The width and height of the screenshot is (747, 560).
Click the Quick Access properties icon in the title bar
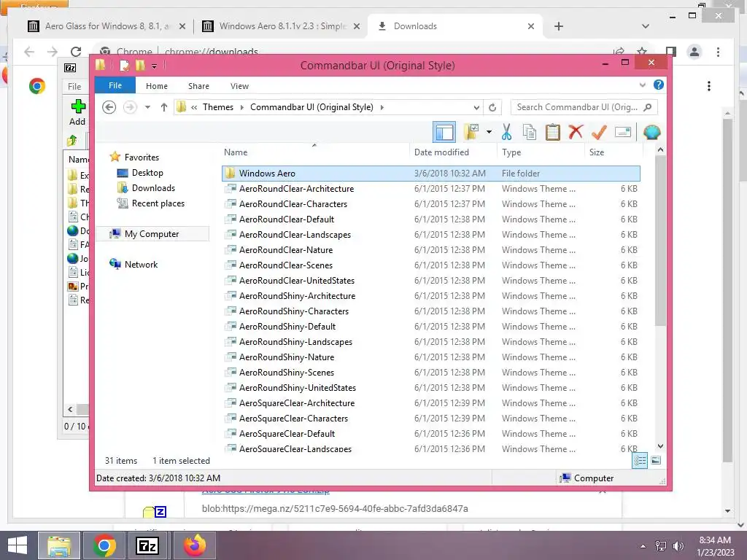tap(124, 65)
